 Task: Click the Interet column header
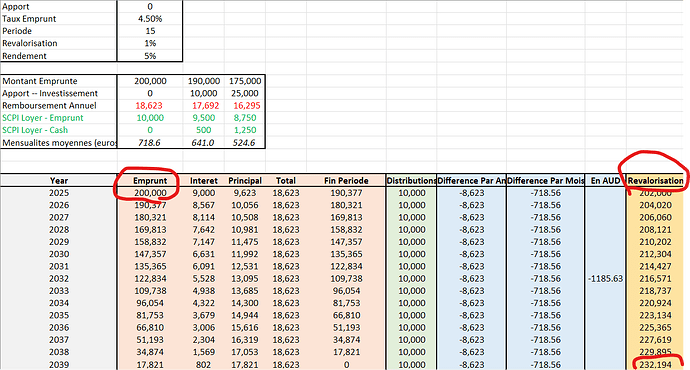tap(204, 180)
